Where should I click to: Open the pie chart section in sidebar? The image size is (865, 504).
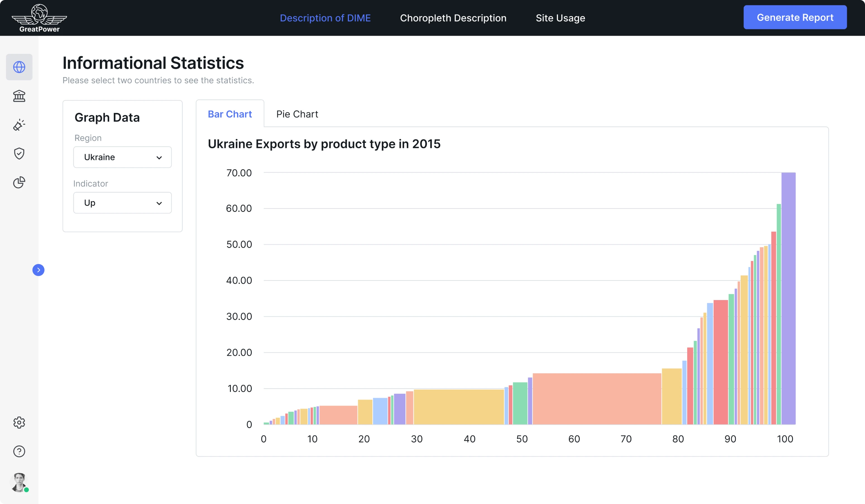click(19, 182)
